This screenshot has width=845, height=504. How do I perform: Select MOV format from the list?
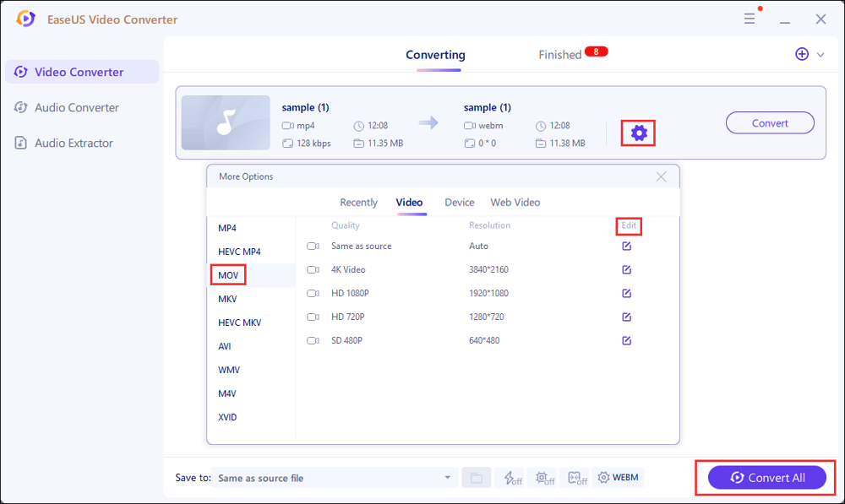click(x=227, y=275)
